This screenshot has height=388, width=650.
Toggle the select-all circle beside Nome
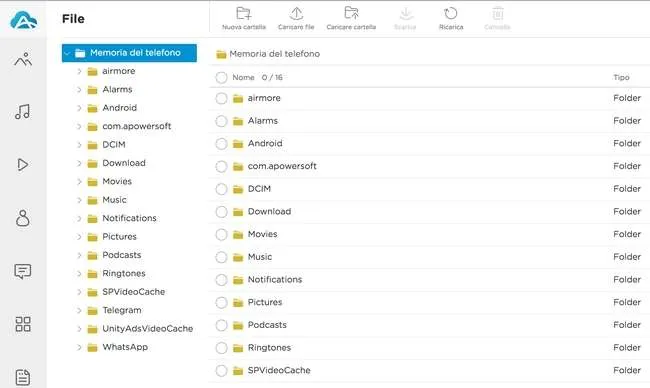(221, 78)
